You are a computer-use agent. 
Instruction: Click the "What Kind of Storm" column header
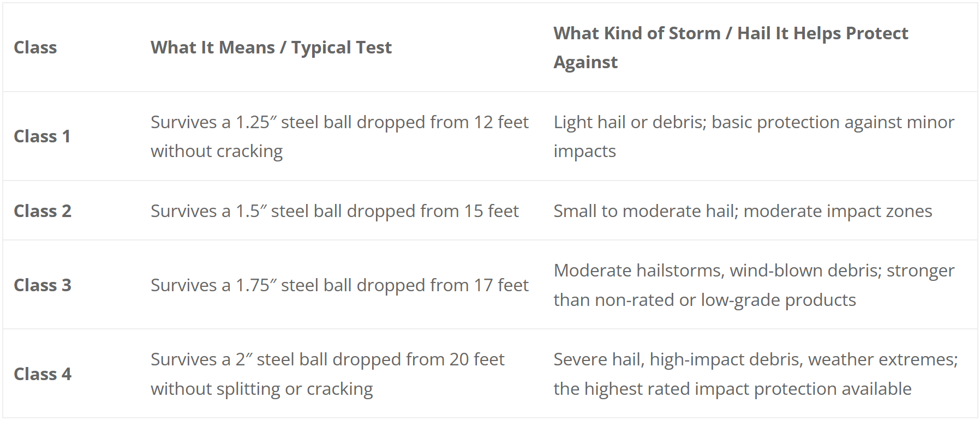tap(730, 33)
